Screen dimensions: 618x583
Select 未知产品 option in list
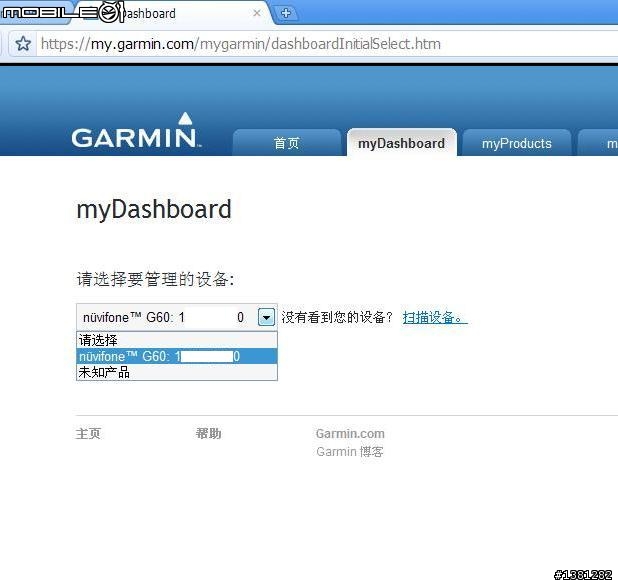(x=177, y=372)
